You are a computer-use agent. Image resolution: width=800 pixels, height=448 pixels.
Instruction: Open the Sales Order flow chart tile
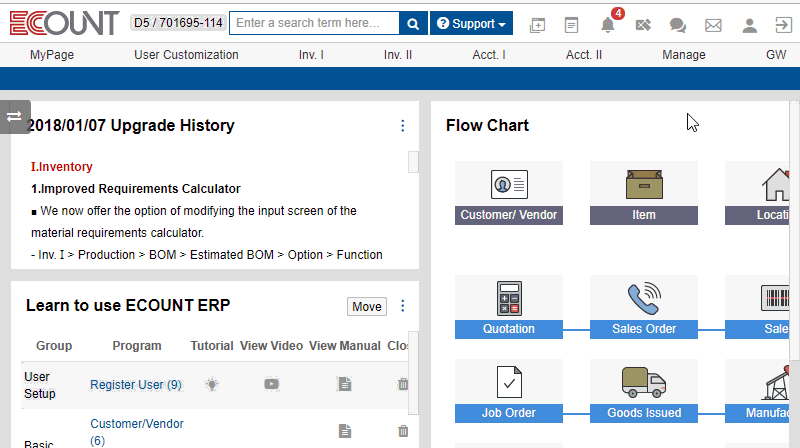[644, 307]
